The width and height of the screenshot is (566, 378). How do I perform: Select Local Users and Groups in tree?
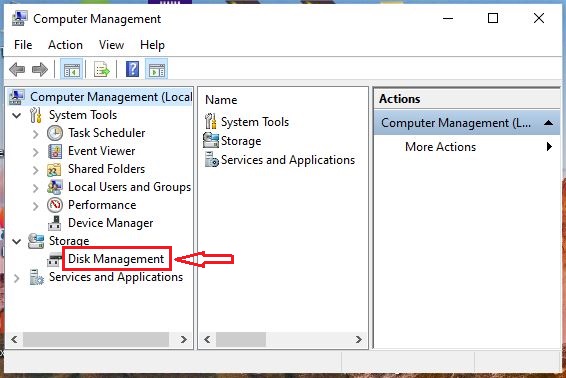pos(129,187)
